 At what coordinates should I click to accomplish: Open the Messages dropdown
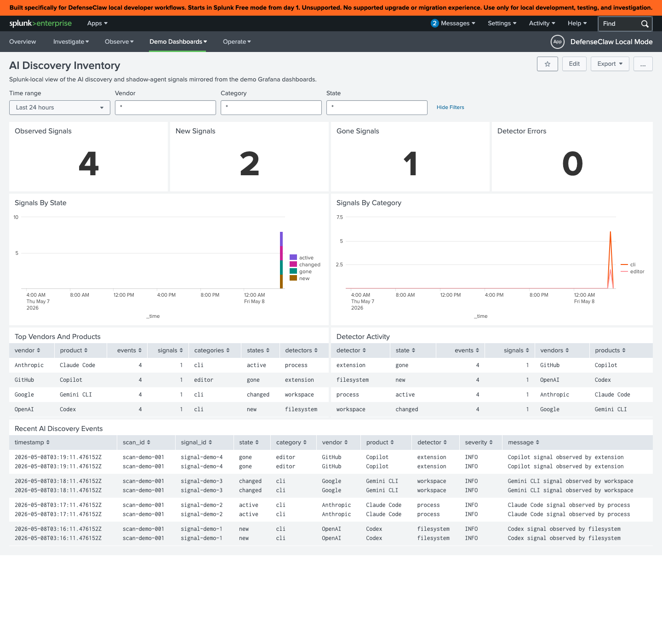pyautogui.click(x=458, y=23)
